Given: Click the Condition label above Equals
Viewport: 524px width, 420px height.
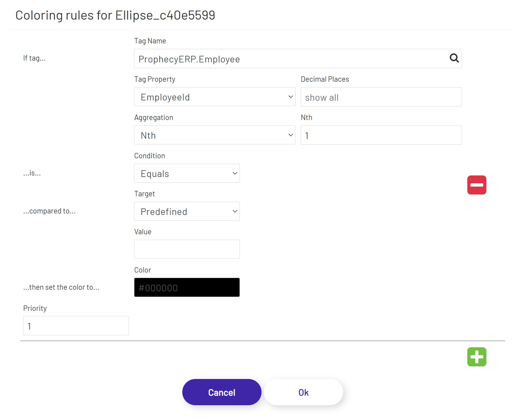Looking at the screenshot, I should (149, 156).
